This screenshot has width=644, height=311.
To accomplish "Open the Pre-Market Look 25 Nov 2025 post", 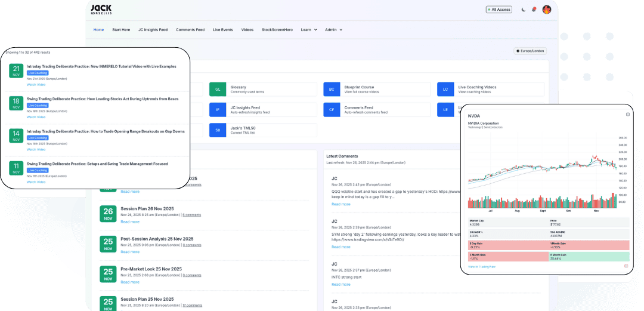I will click(151, 269).
